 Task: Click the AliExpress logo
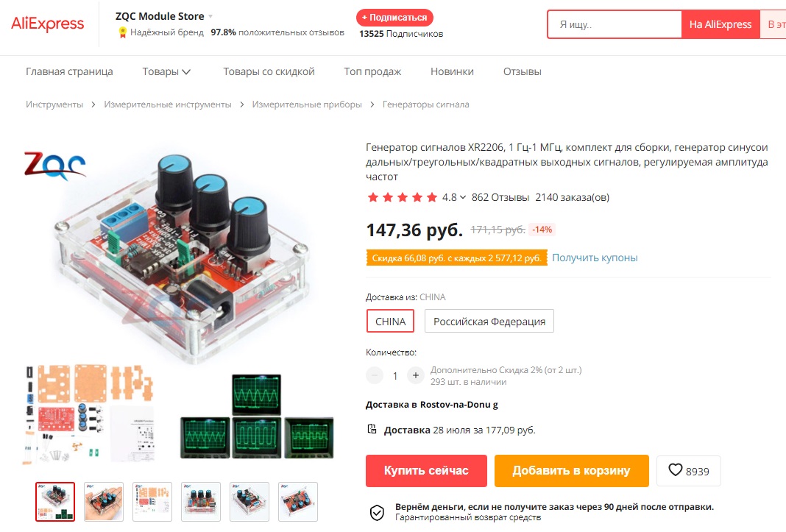(x=48, y=24)
